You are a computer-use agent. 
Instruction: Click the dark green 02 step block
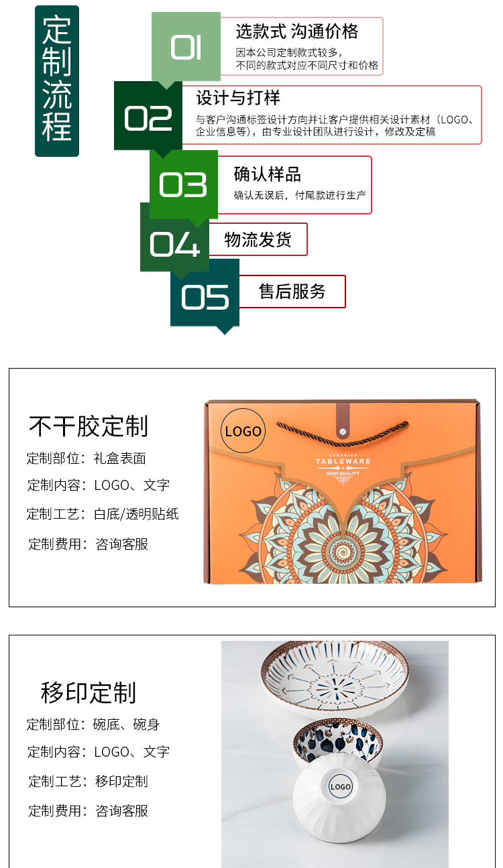pyautogui.click(x=148, y=118)
